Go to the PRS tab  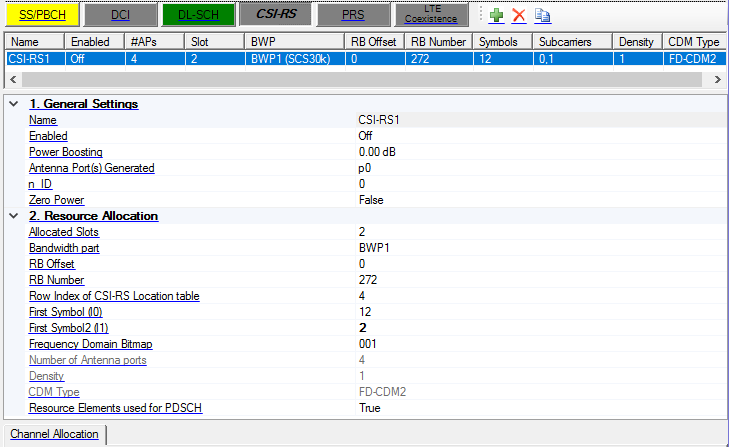(353, 14)
